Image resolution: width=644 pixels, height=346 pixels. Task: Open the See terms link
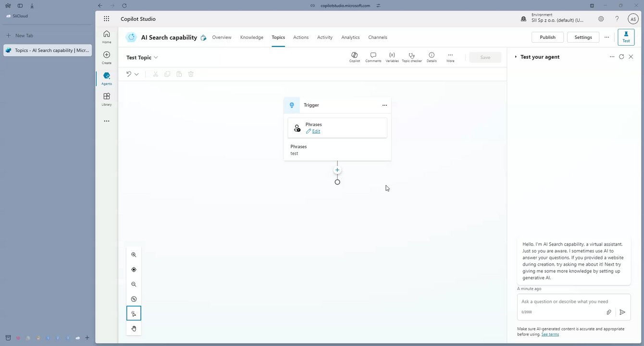tap(550, 334)
